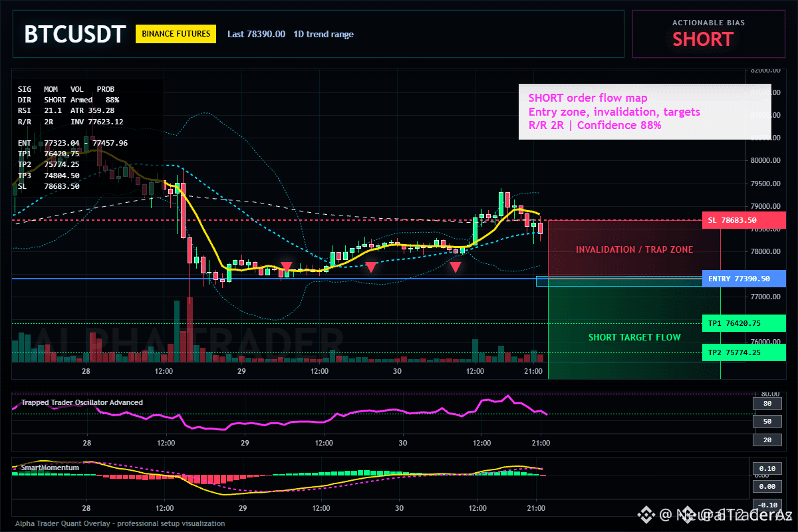Select the TP1 76420.75 green price tag

[743, 324]
